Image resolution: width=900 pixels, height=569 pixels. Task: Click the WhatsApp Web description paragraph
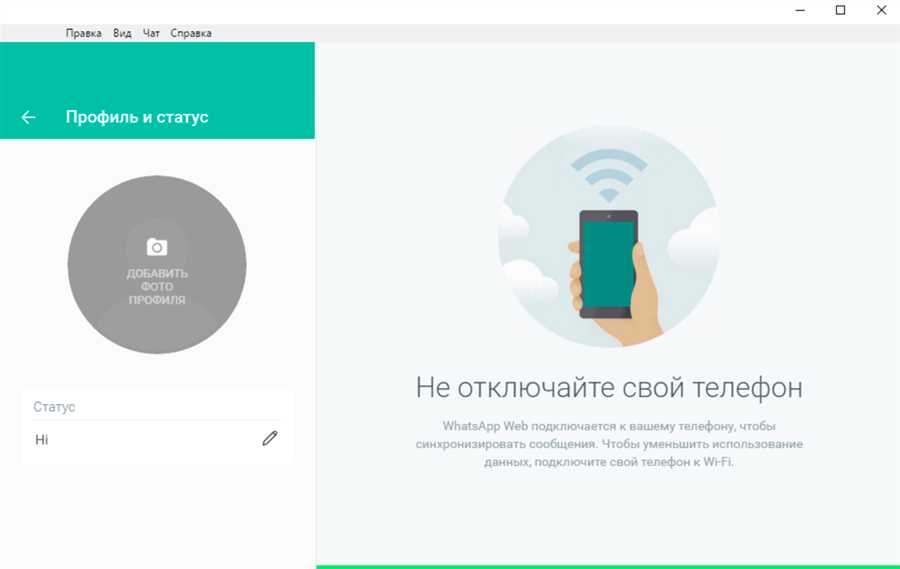(608, 444)
